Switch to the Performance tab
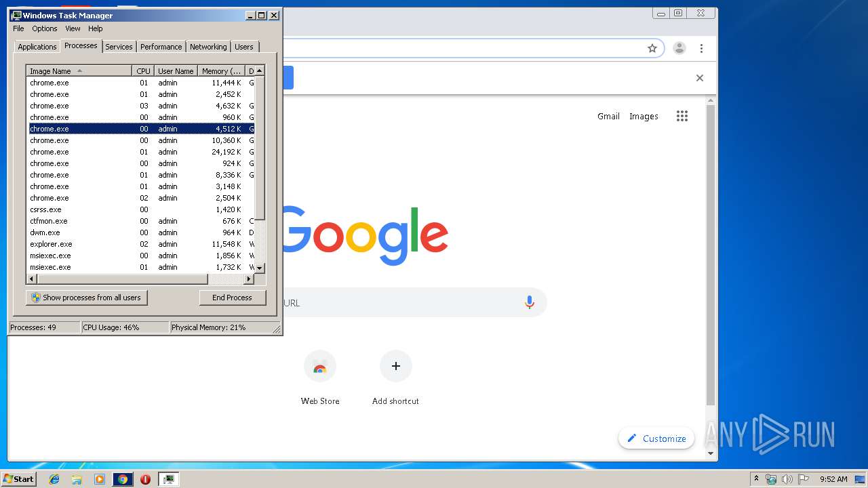 [x=161, y=47]
